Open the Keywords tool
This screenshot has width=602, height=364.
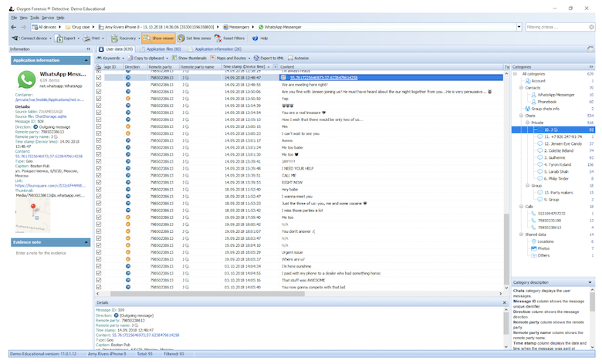pos(109,59)
